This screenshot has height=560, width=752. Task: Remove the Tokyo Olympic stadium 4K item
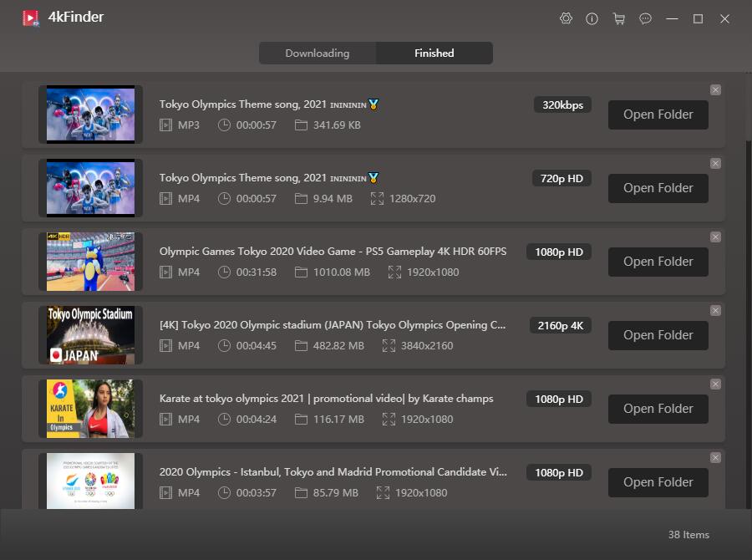(715, 310)
